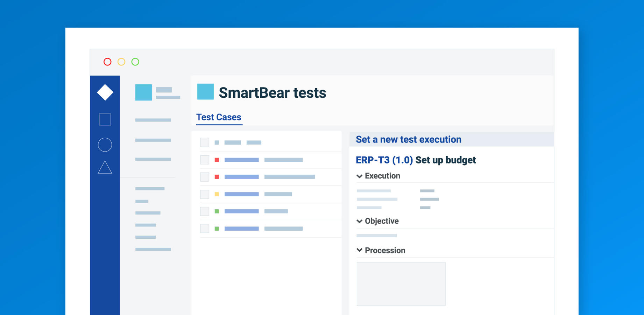644x315 pixels.
Task: Tick the checkbox of the upper red-status test case
Action: point(205,160)
